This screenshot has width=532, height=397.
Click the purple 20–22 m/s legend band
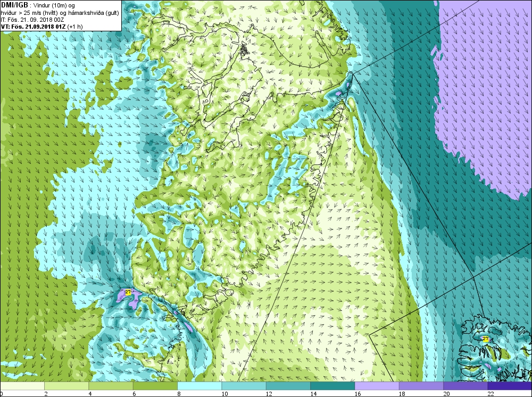465,386
